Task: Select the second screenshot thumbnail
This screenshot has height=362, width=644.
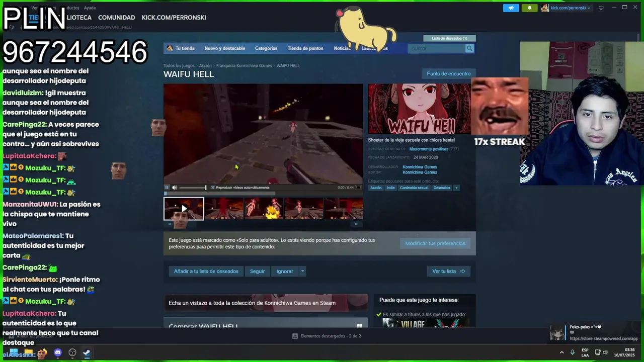Action: tap(224, 209)
